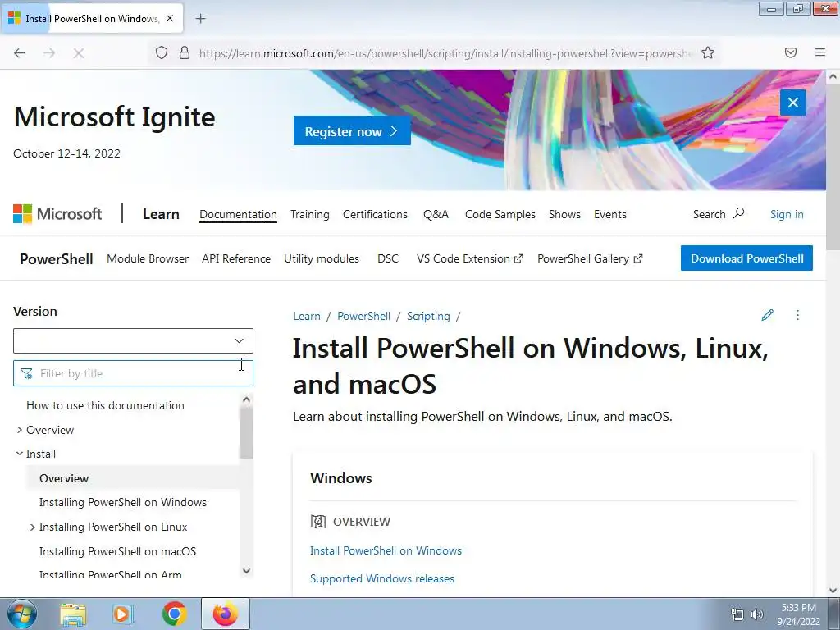Show site security info via padlock icon
This screenshot has height=630, width=840.
(x=185, y=52)
